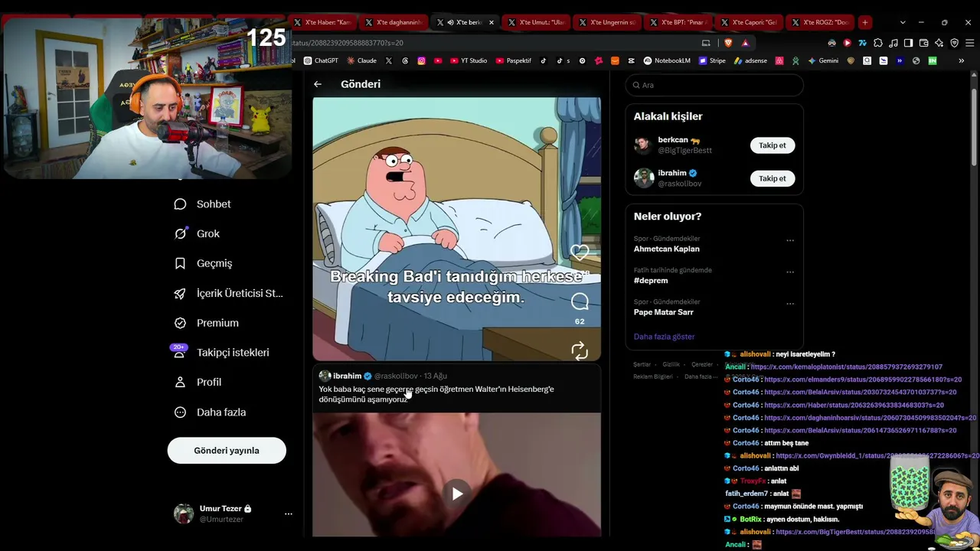Switch to the "X'te ROGZ" browser tab
The width and height of the screenshot is (980, 551).
coord(821,22)
